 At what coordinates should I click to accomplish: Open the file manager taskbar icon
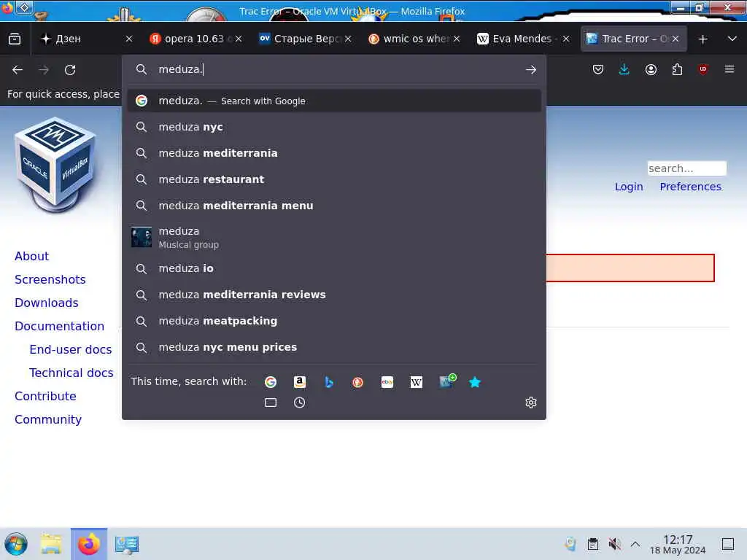coord(51,544)
